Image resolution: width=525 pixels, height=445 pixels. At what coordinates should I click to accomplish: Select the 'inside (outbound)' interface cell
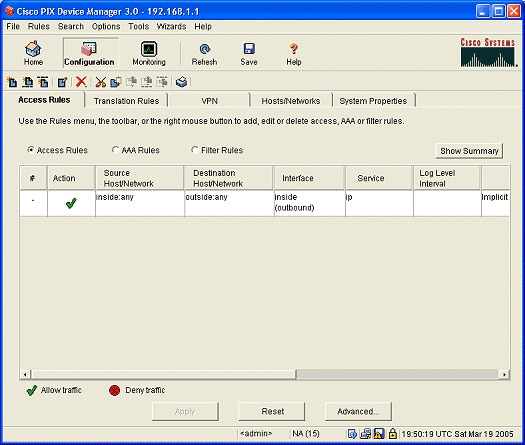pos(309,203)
